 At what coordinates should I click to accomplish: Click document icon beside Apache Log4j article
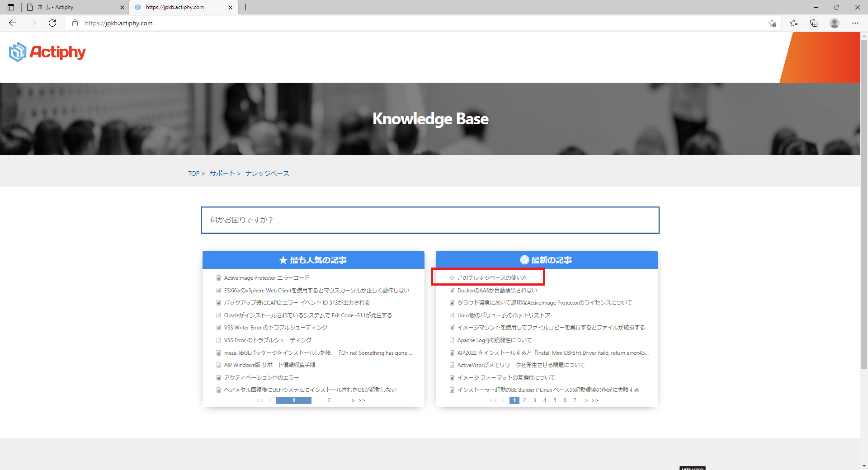pos(452,340)
